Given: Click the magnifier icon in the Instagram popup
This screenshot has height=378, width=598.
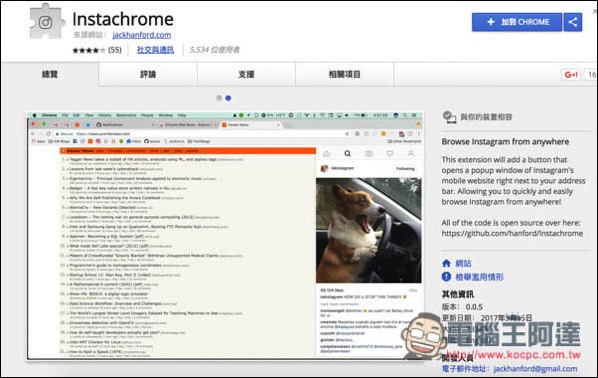Looking at the screenshot, I should tap(347, 153).
